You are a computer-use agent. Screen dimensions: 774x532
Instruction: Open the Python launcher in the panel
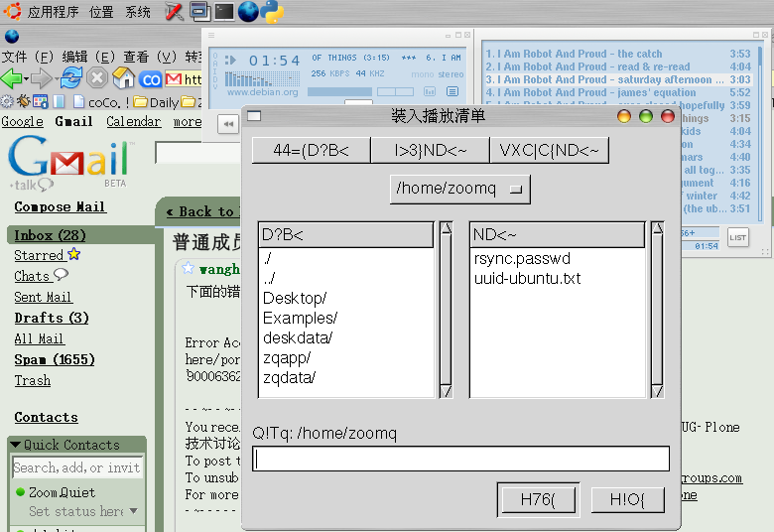coord(273,12)
